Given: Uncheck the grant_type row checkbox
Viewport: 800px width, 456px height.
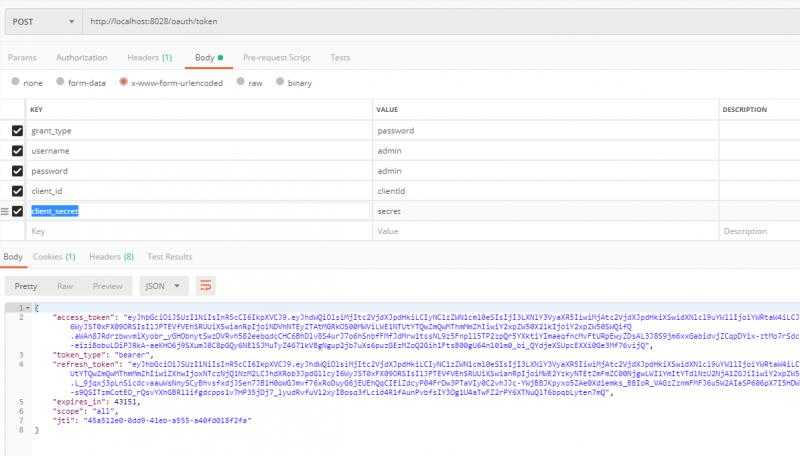Looking at the screenshot, I should coord(17,131).
